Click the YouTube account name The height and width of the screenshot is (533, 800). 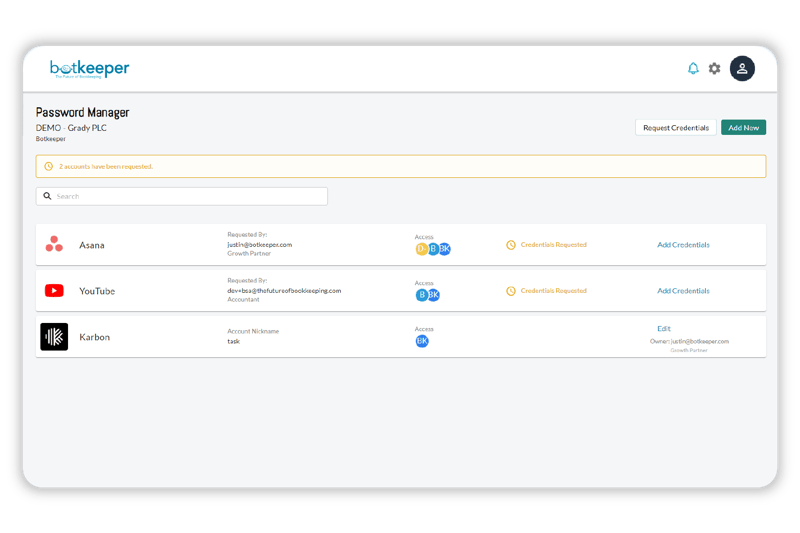pyautogui.click(x=97, y=291)
